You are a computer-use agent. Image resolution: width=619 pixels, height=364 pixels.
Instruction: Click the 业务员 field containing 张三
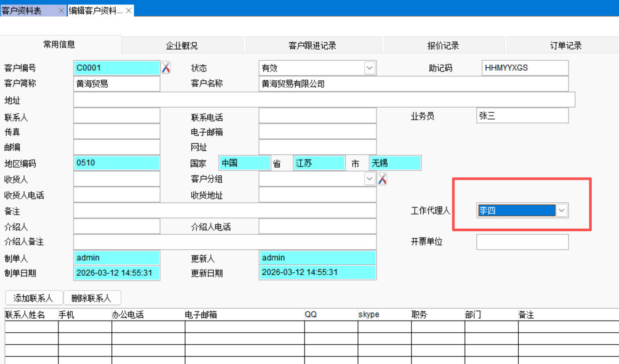[522, 116]
